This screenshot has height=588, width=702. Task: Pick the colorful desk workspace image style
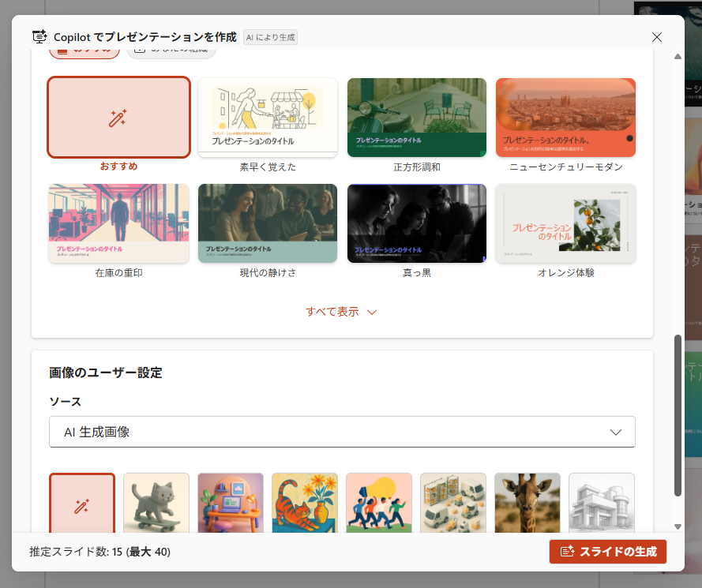coord(231,503)
